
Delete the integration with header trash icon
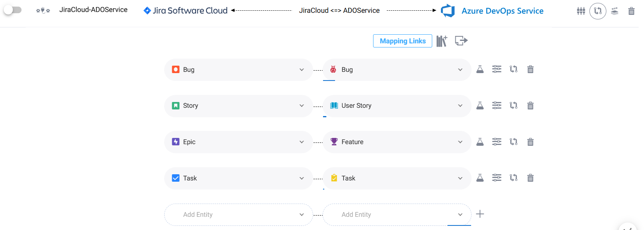(x=631, y=11)
